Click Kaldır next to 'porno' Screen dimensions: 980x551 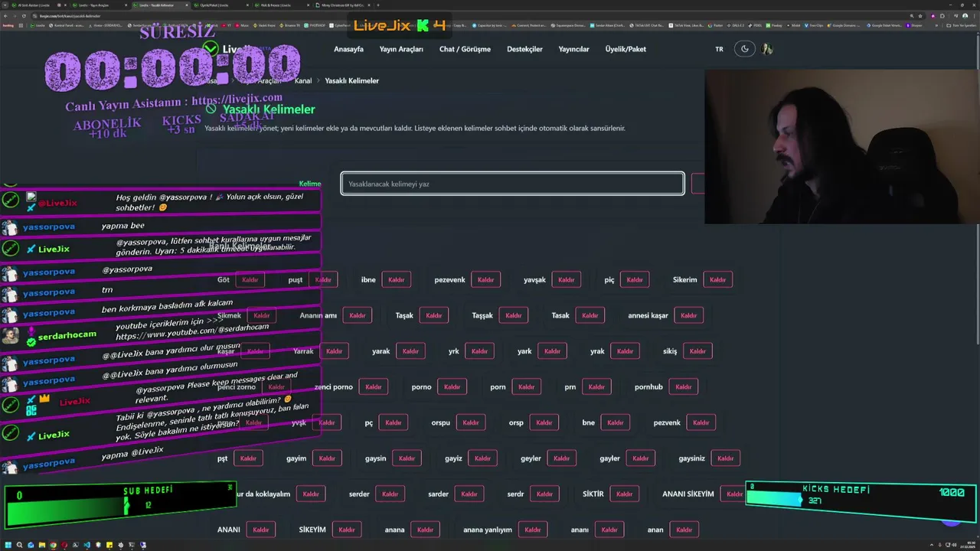[452, 387]
